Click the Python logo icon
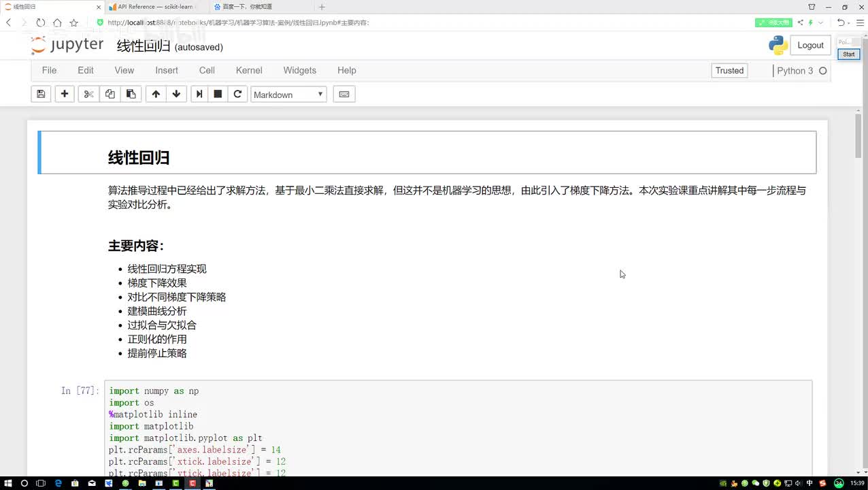Image resolution: width=868 pixels, height=490 pixels. point(778,45)
